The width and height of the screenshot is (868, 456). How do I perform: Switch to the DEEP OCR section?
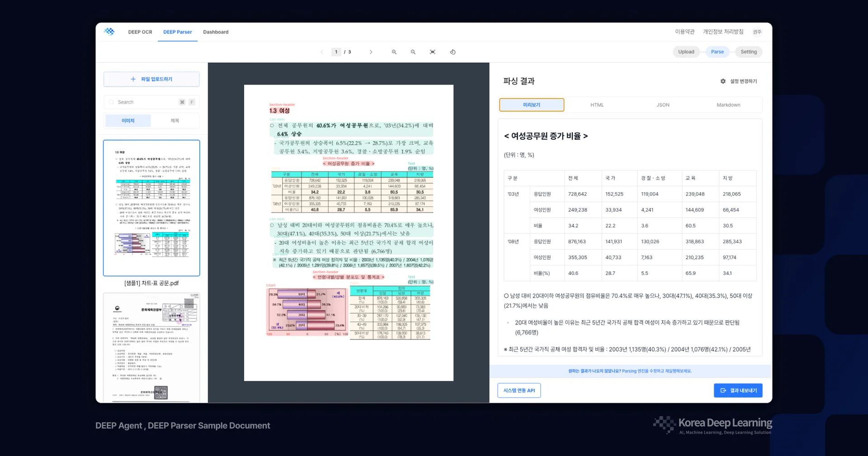(140, 32)
